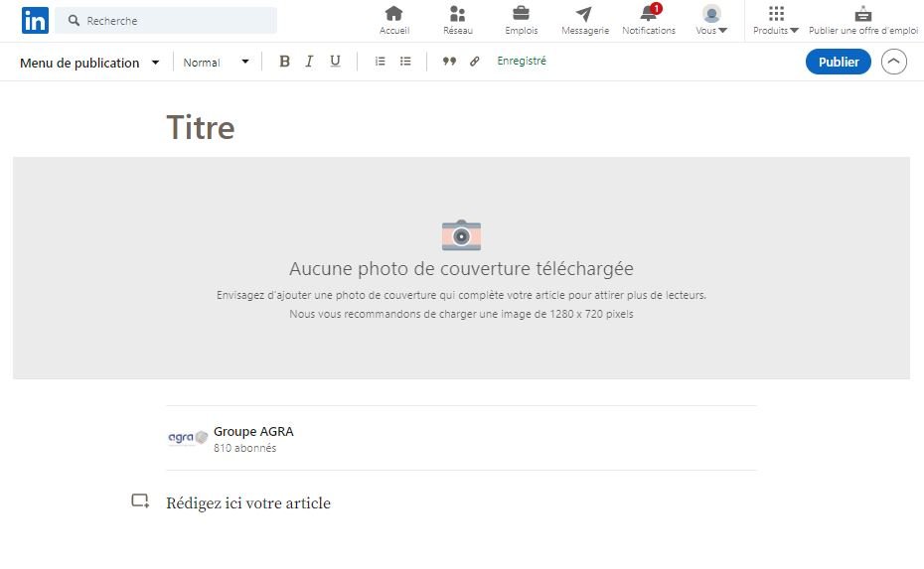The width and height of the screenshot is (924, 569).
Task: Click the search magnifier icon
Action: pos(74,21)
